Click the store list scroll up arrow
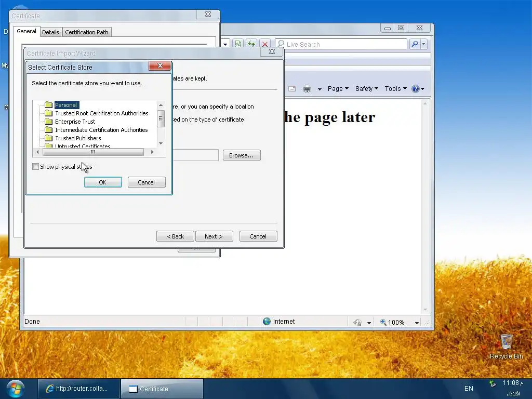532x399 pixels. (x=161, y=105)
